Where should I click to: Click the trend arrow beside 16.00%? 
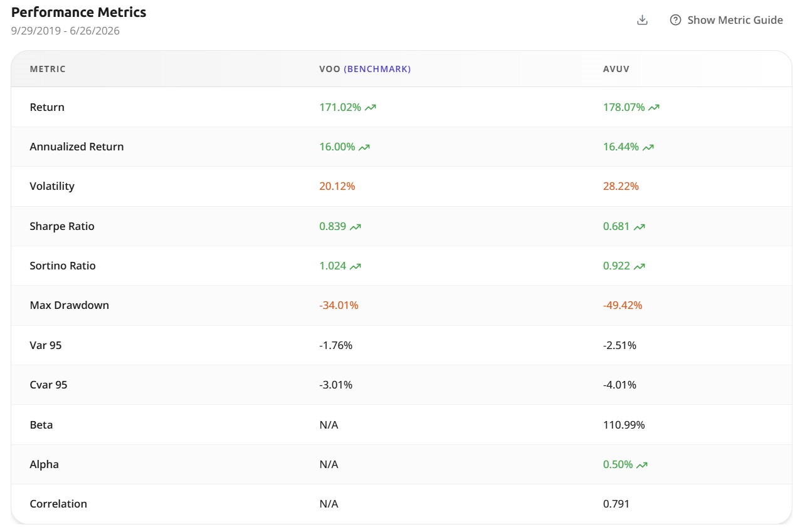point(364,147)
